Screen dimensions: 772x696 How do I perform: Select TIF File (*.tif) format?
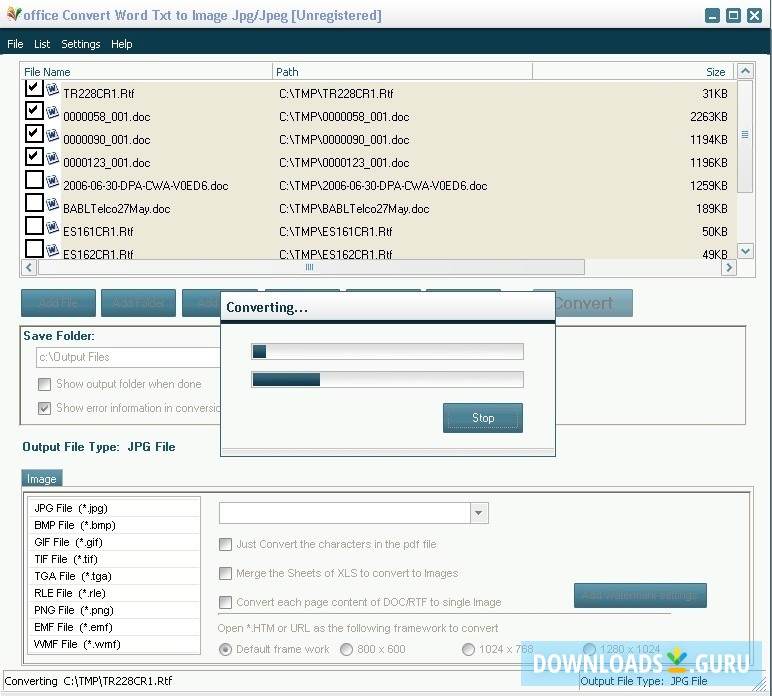coord(114,559)
